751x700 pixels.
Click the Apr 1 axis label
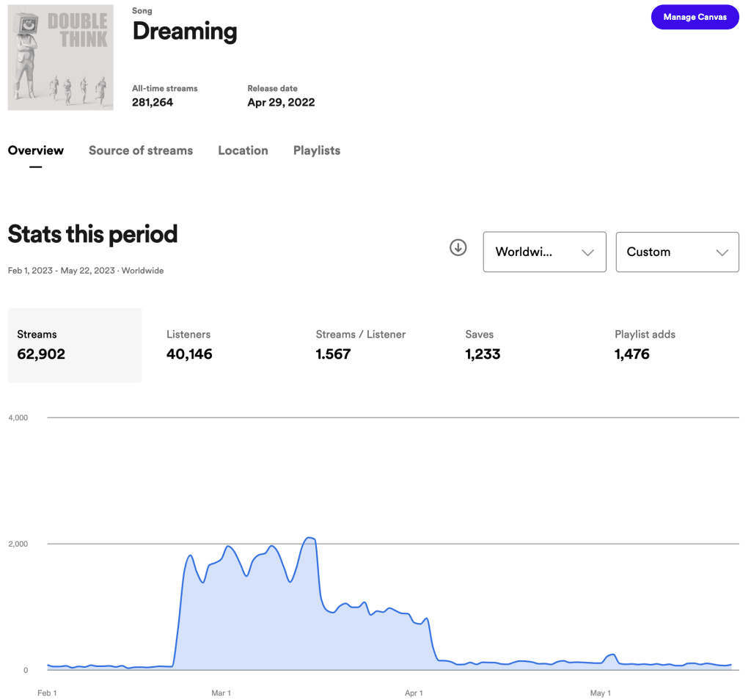(x=414, y=693)
